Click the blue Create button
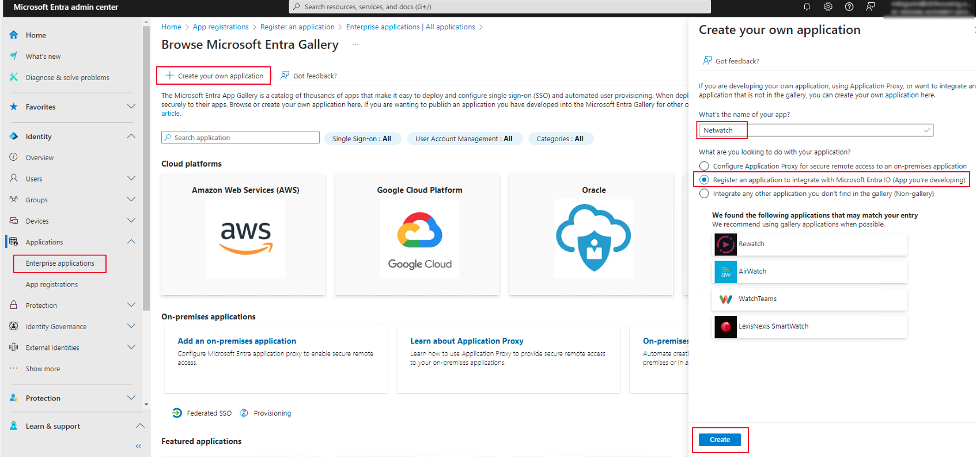The width and height of the screenshot is (980, 460). tap(720, 440)
